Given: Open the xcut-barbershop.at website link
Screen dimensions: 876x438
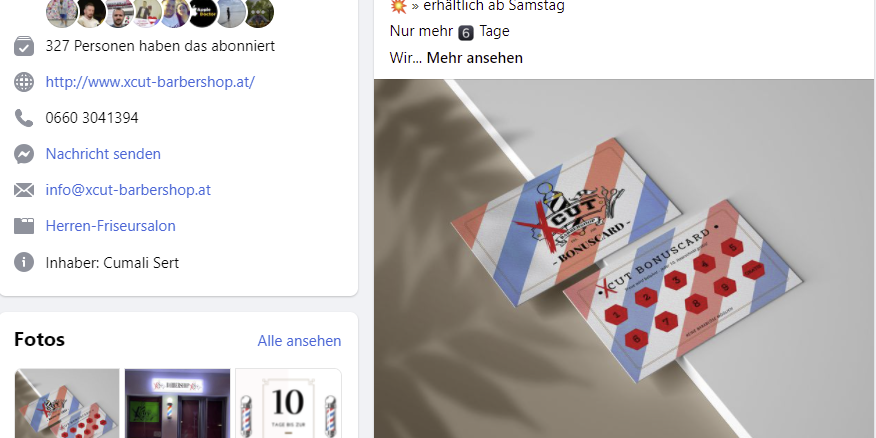Looking at the screenshot, I should pyautogui.click(x=150, y=82).
